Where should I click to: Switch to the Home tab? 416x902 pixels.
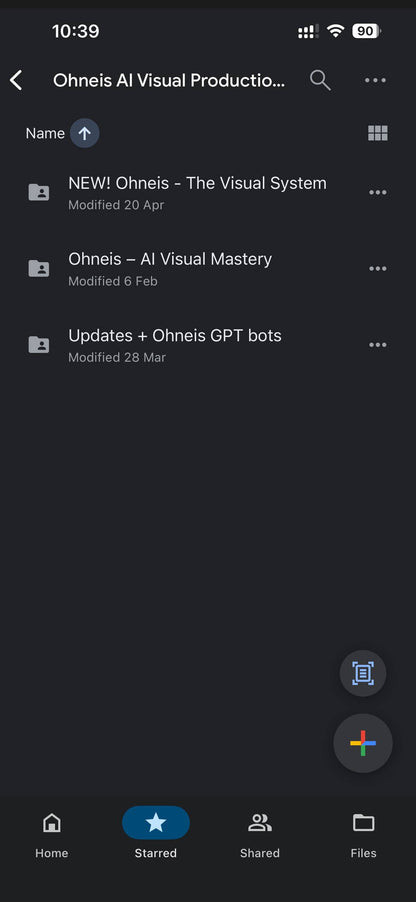coord(52,835)
